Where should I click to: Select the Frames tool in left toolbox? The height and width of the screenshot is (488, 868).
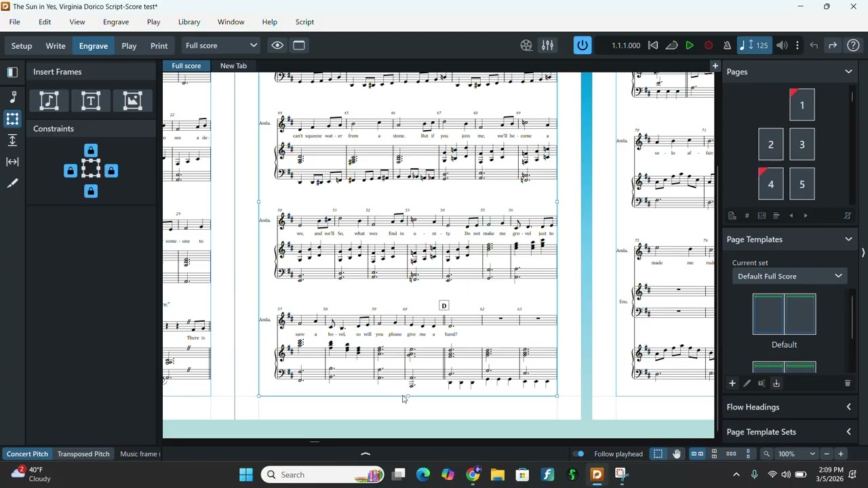pyautogui.click(x=12, y=119)
